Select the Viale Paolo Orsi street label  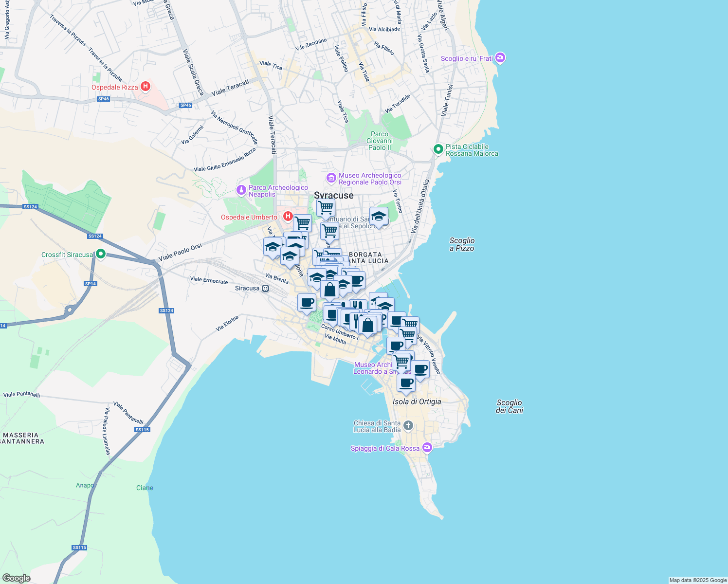(x=180, y=252)
